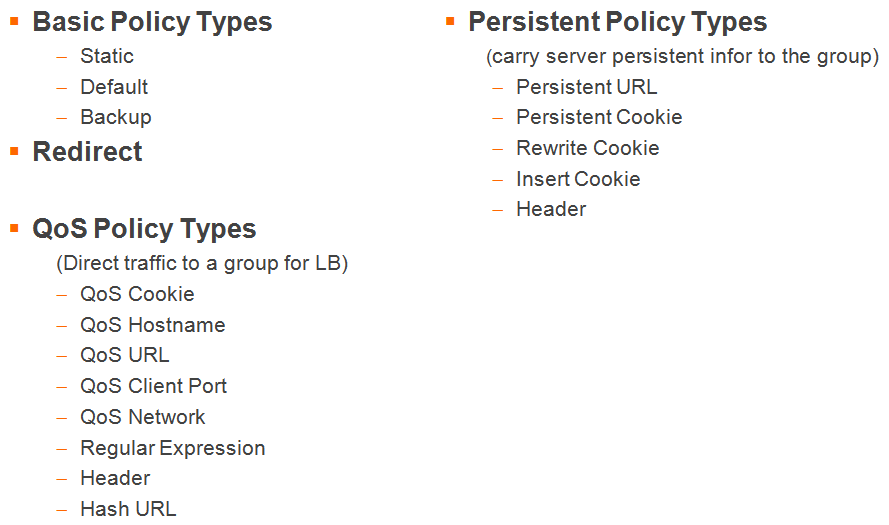The image size is (889, 525).
Task: Select the Persistent URL item
Action: click(586, 87)
